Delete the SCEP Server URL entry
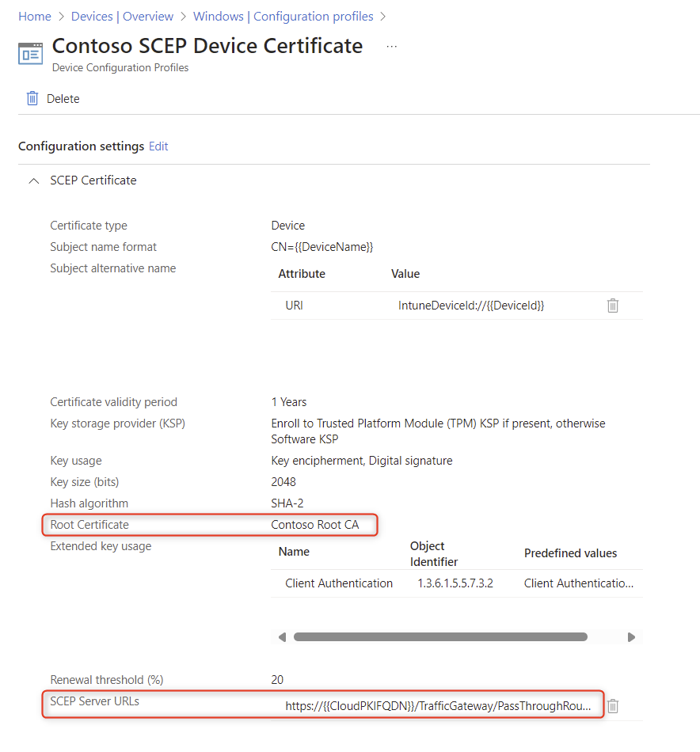This screenshot has width=700, height=752. pos(612,706)
